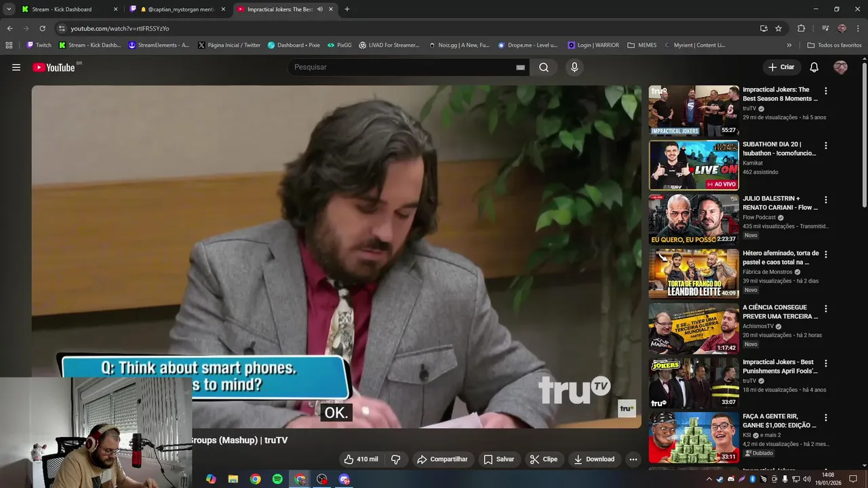Open Best Season 8 Moments video title
Viewport: 868px width, 488px height.
pos(780,94)
